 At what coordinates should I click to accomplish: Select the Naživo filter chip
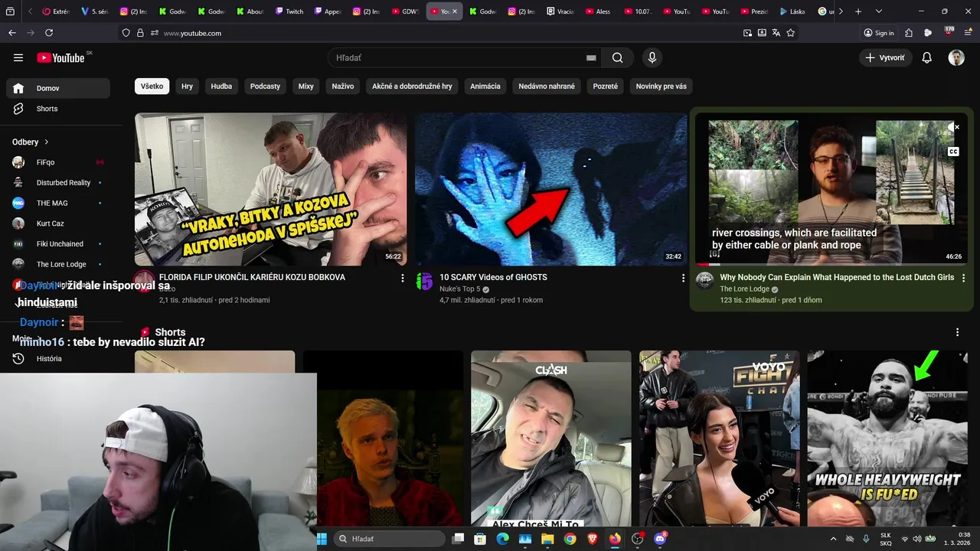(x=343, y=86)
